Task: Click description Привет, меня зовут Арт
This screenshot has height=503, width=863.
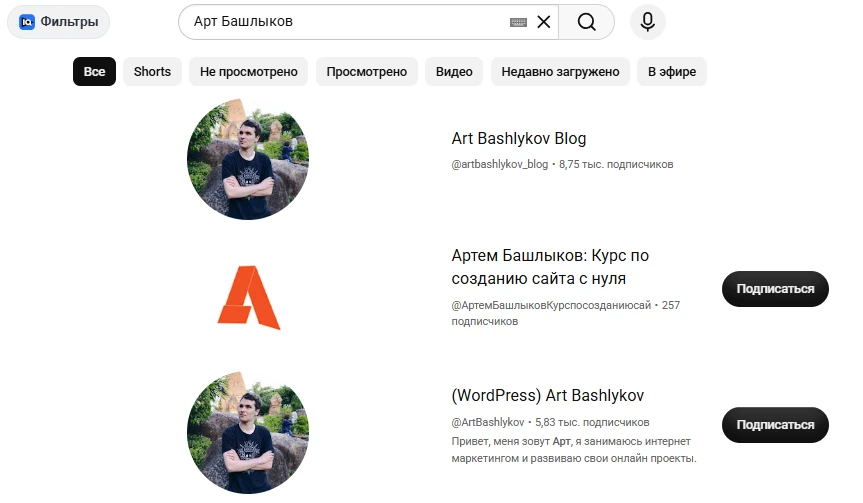Action: tap(574, 450)
